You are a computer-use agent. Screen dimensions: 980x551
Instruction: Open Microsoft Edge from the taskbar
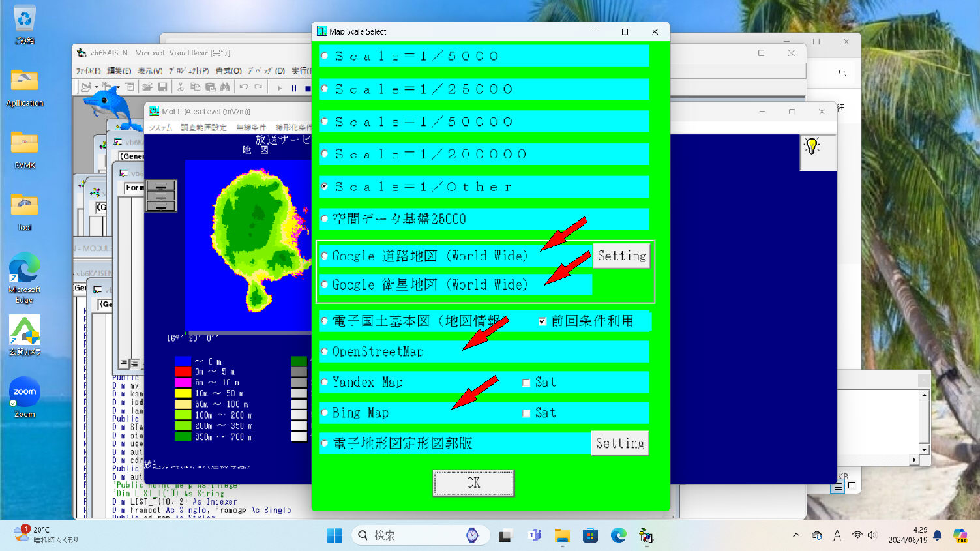(x=618, y=535)
